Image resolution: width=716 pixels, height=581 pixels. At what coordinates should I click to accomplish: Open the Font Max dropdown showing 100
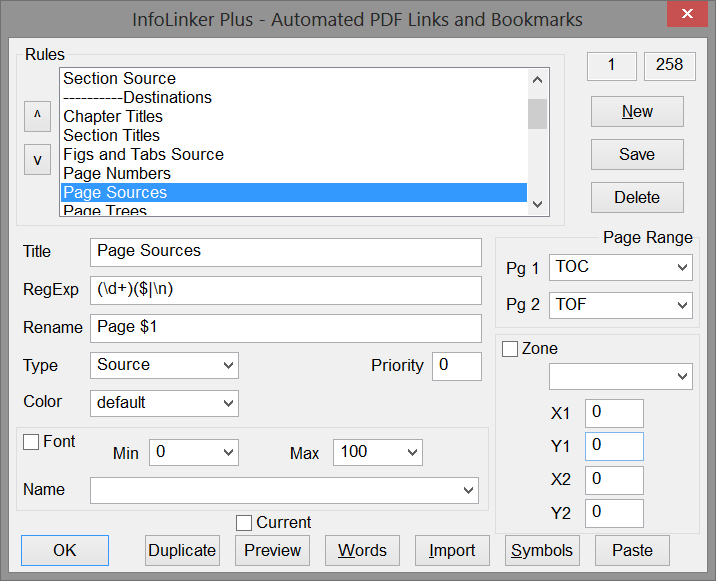378,452
